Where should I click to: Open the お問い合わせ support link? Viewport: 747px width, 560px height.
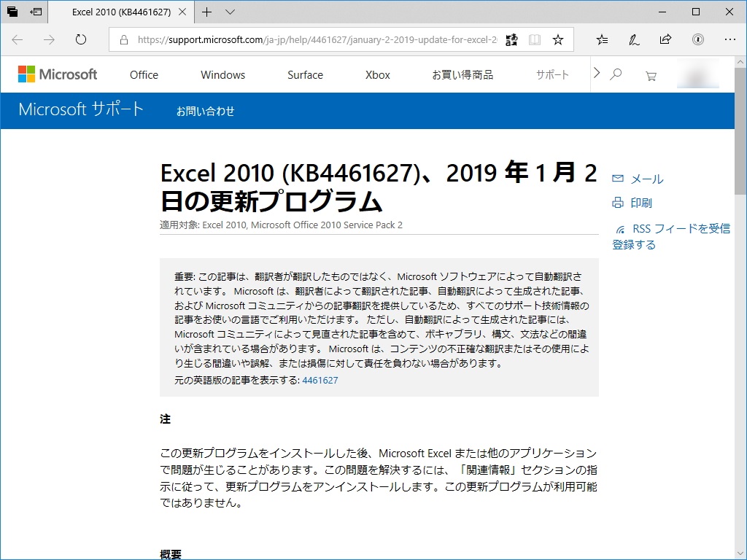tap(205, 111)
